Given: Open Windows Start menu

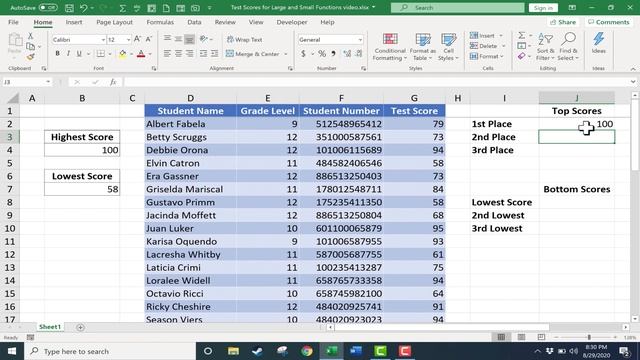Looking at the screenshot, I should click(12, 351).
